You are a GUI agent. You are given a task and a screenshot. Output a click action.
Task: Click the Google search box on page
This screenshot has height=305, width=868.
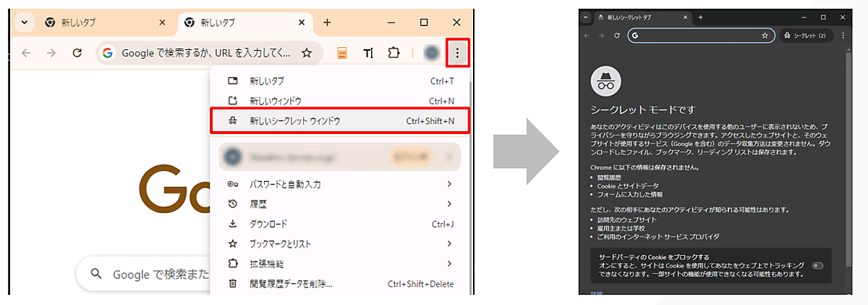143,274
